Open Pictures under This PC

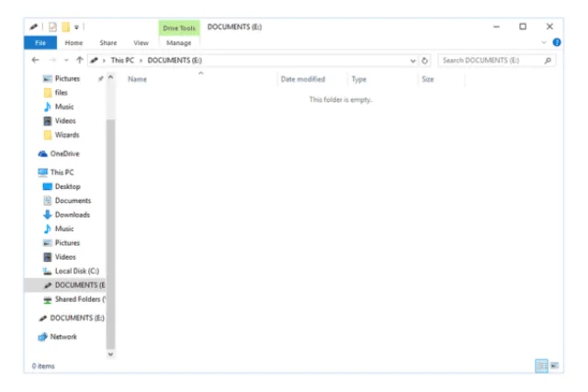[67, 242]
